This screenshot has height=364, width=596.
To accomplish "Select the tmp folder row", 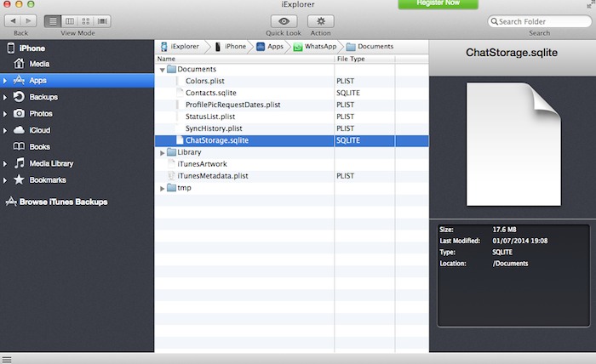I will coord(291,188).
